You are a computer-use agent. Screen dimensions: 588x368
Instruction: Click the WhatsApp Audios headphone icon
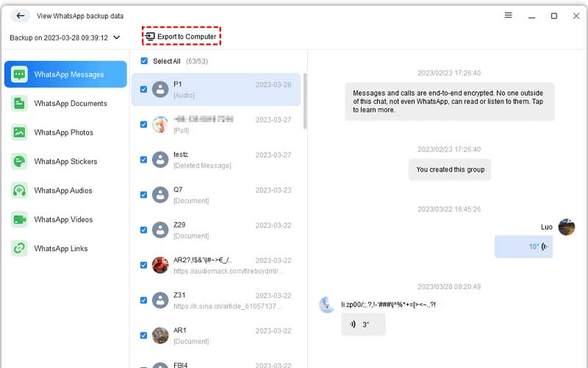[x=19, y=191]
